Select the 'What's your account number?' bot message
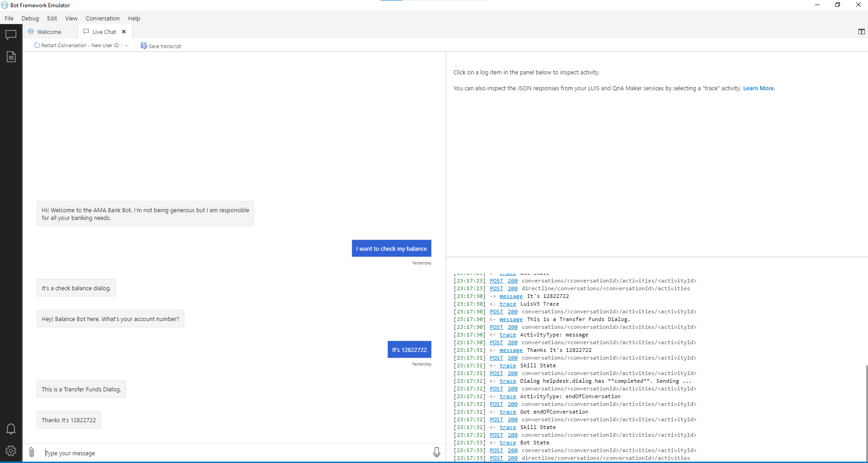The image size is (868, 463). pyautogui.click(x=111, y=319)
